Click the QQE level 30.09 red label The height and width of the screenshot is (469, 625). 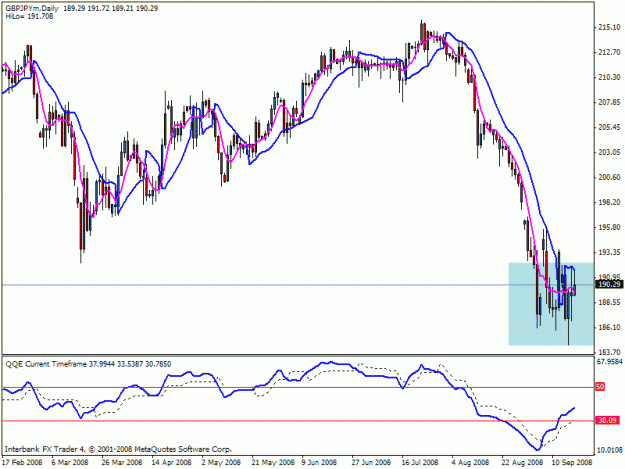[x=607, y=420]
